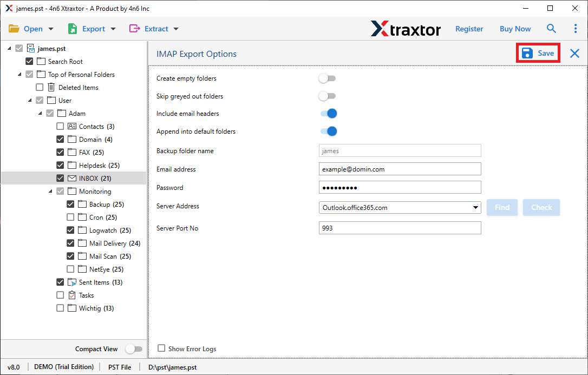Toggle Skip greyed out folders switch
This screenshot has width=588, height=375.
point(327,96)
